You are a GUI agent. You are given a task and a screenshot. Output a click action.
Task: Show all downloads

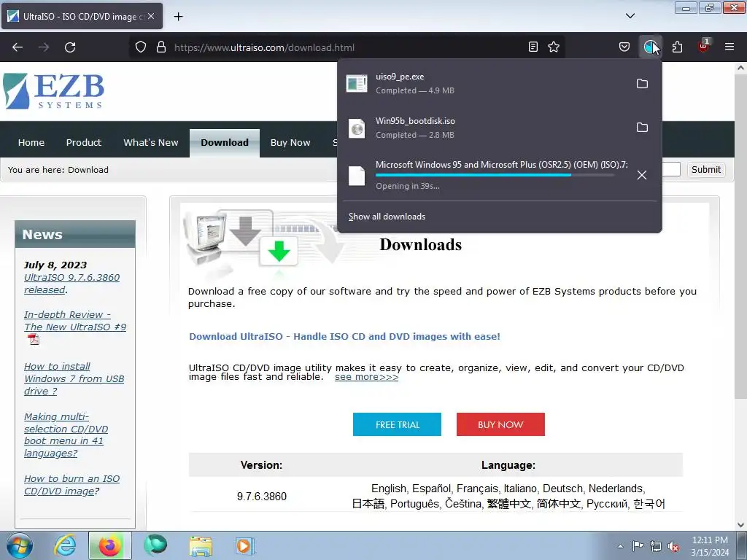[387, 217]
